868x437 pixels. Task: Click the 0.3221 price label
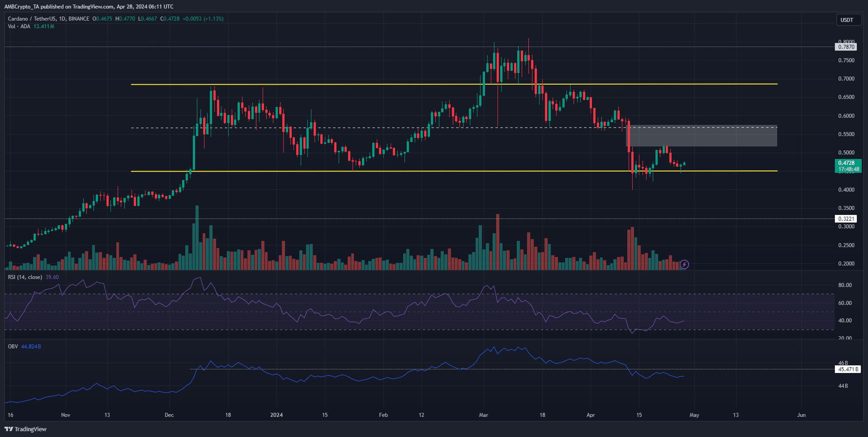coord(846,219)
